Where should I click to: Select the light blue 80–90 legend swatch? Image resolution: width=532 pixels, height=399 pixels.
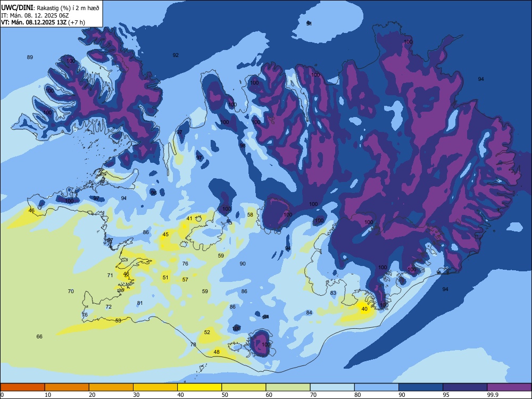point(377,387)
